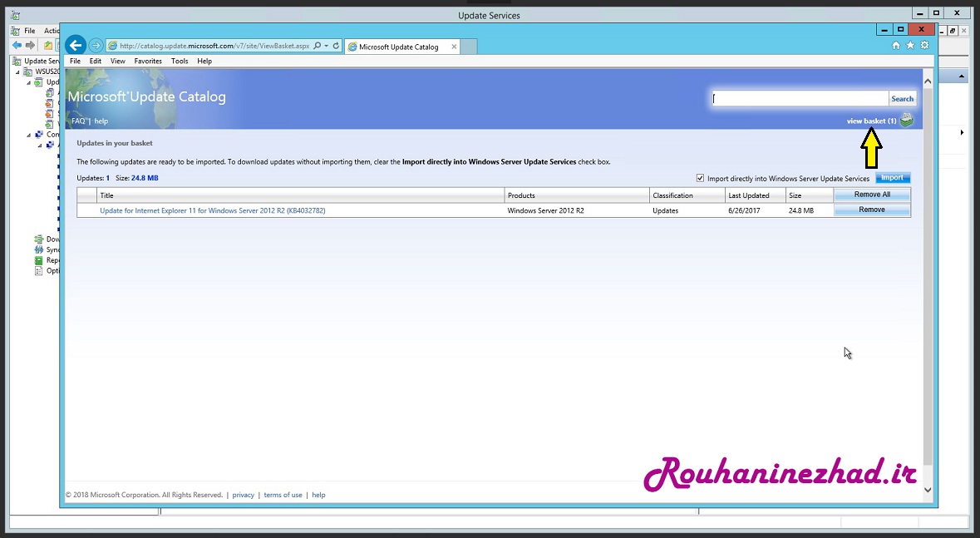
Task: Click the Remove All button
Action: coord(872,195)
